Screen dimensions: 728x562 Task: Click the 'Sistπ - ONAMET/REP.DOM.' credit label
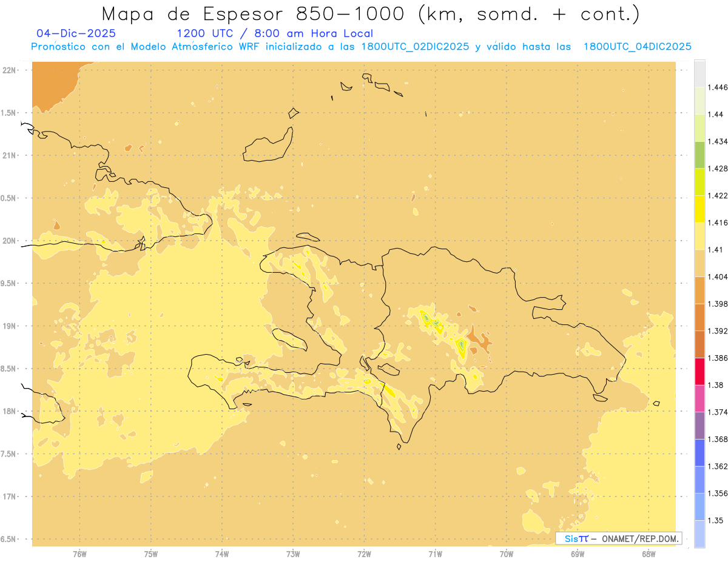[x=618, y=538]
